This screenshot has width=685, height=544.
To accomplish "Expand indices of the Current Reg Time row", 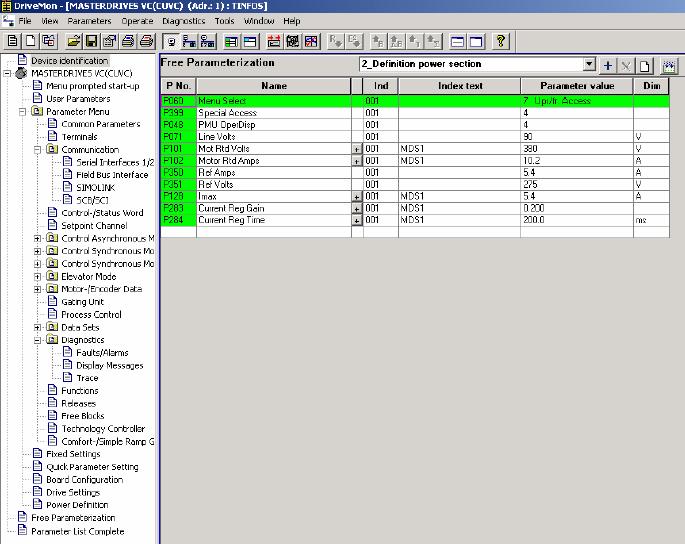I will coord(356,221).
